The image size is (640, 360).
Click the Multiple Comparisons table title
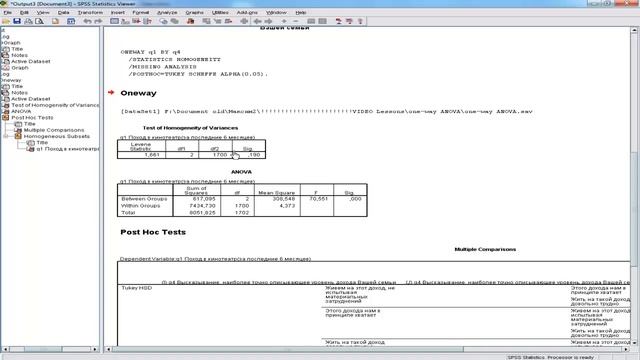click(485, 249)
